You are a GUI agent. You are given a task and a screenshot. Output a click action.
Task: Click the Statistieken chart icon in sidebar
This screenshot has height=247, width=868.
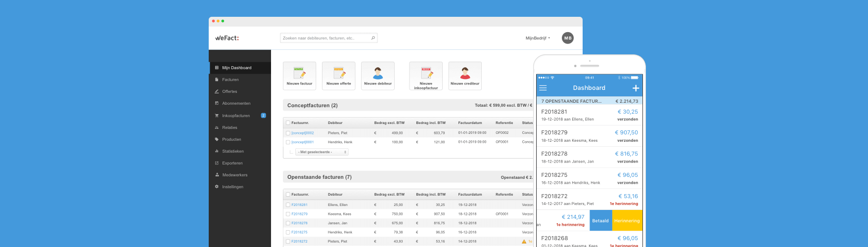[x=217, y=151]
